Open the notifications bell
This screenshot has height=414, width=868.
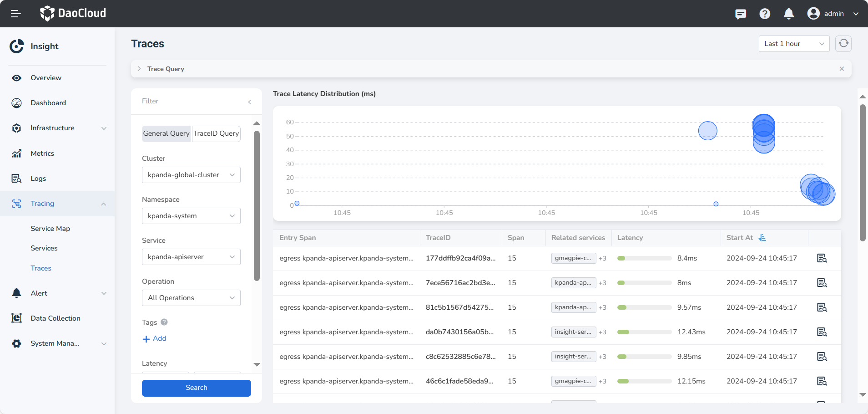pyautogui.click(x=789, y=14)
